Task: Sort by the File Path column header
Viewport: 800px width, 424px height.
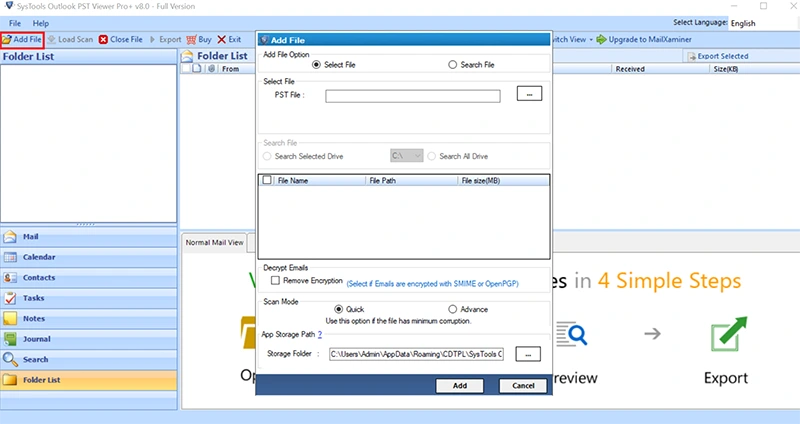Action: 412,181
